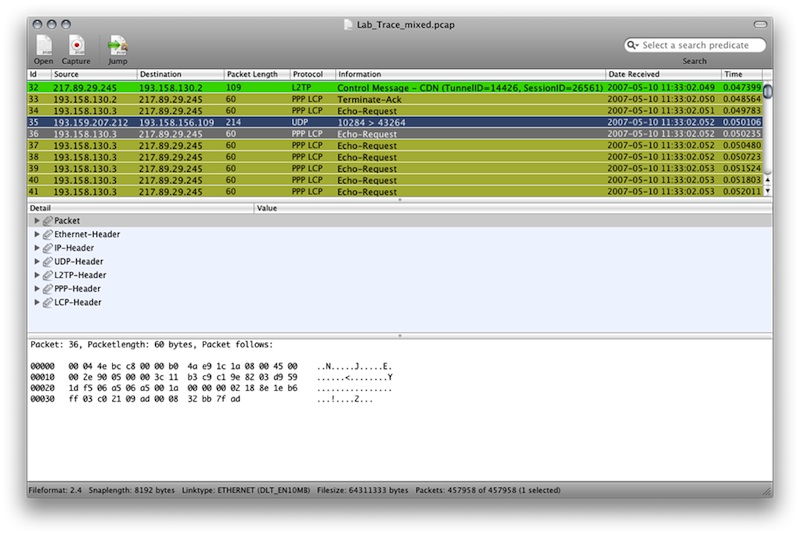Click the IP-Header paperclip icon

[48, 248]
